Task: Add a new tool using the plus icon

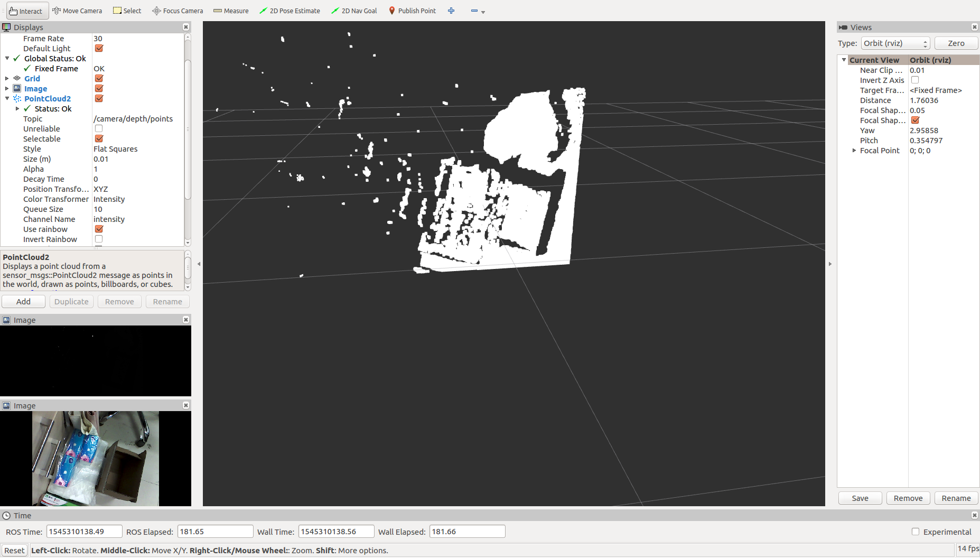Action: tap(451, 11)
